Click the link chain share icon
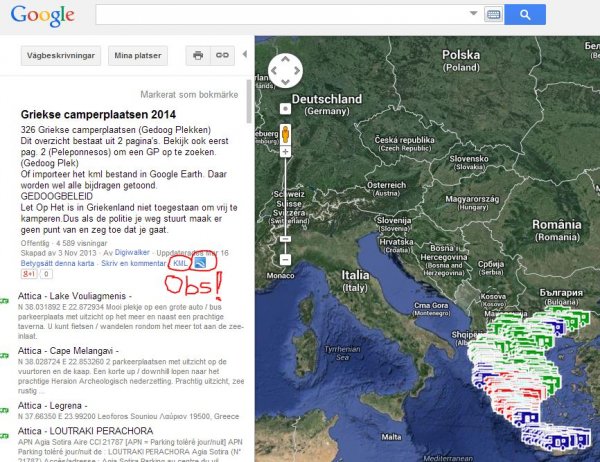Screen dimensions: 600x462 (x=221, y=55)
